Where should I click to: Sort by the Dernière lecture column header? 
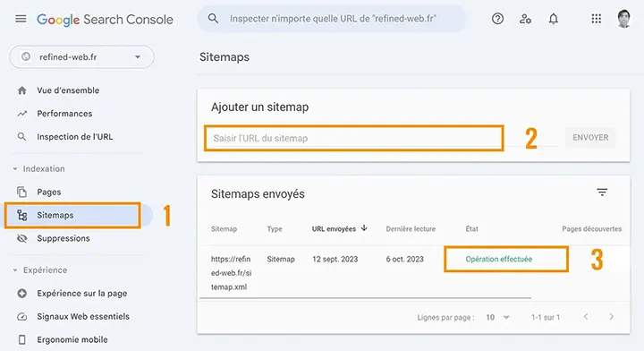(411, 228)
